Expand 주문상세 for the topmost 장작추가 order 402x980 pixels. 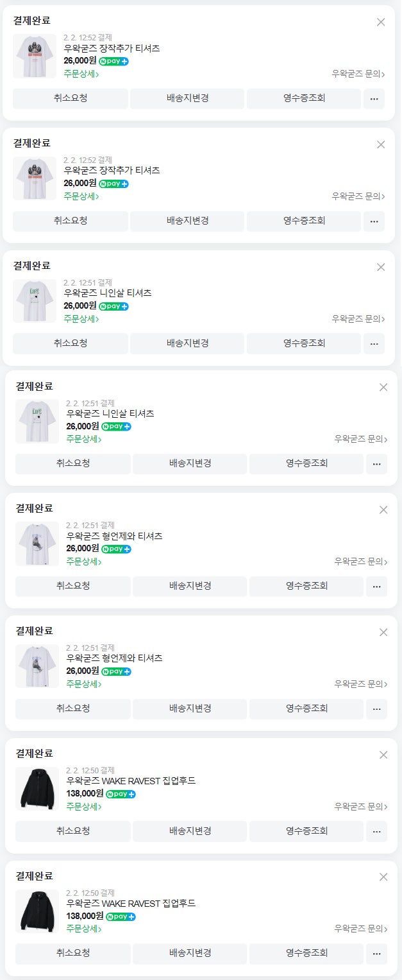81,74
